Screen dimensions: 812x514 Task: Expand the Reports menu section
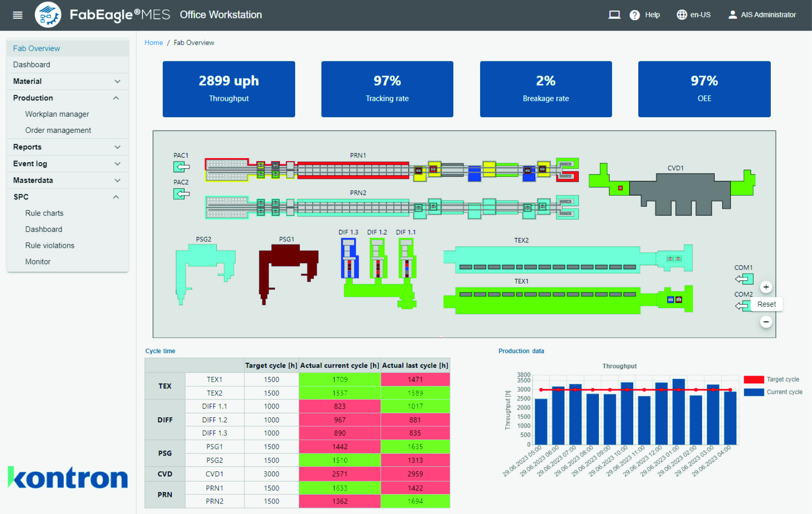coord(67,147)
